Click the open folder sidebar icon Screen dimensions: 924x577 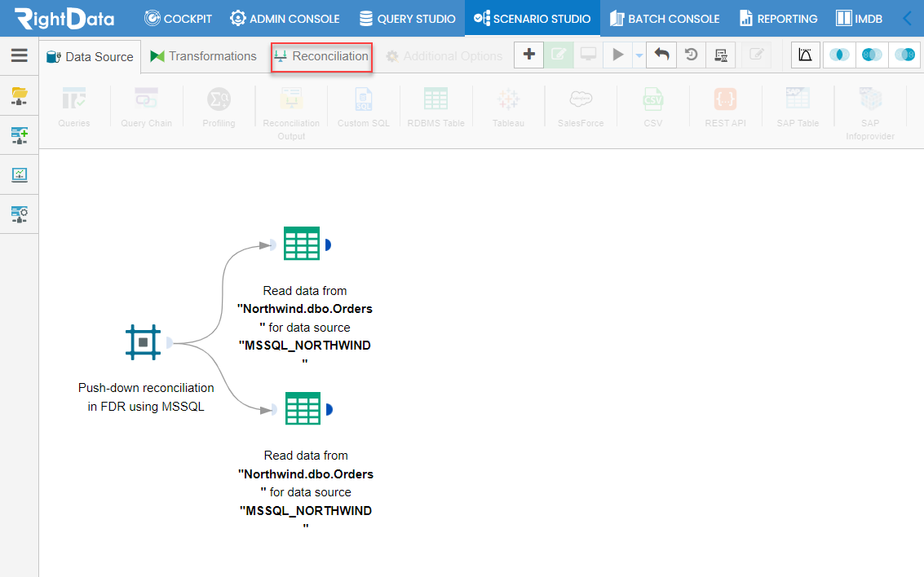(x=20, y=96)
